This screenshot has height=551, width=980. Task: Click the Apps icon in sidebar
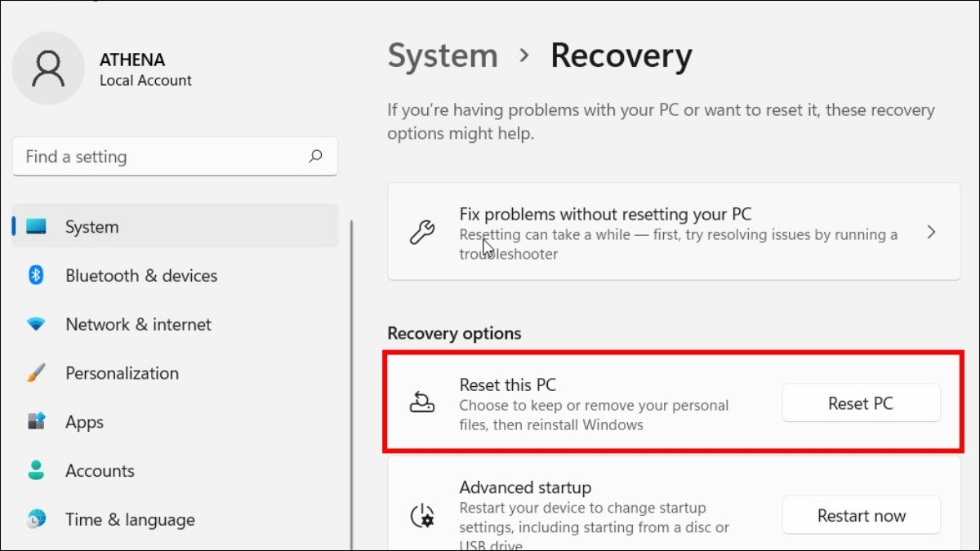[x=36, y=422]
